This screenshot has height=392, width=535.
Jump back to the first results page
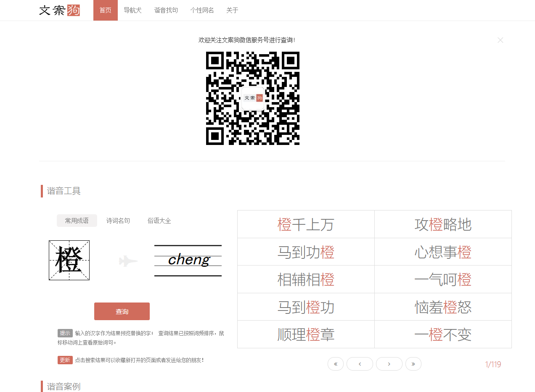335,364
